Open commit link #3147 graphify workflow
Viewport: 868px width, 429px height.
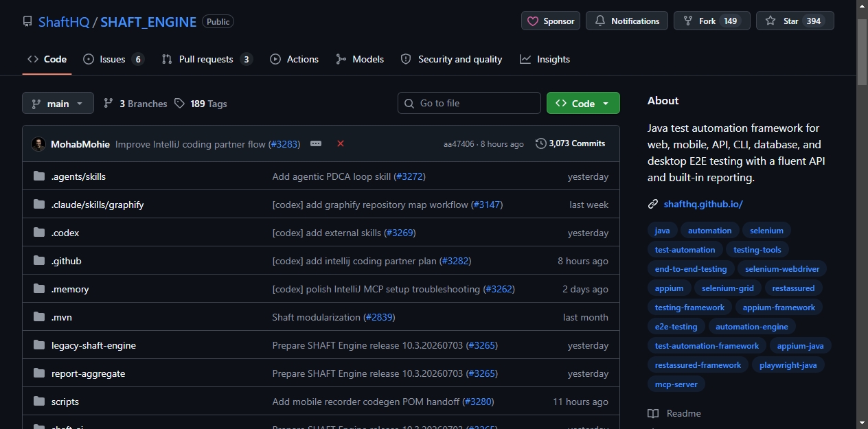coord(487,205)
